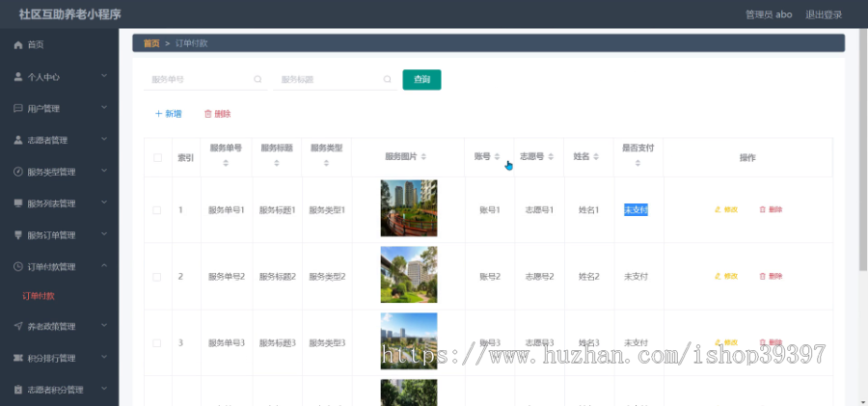Click the monitor icon beside 服务列表管理

point(17,203)
